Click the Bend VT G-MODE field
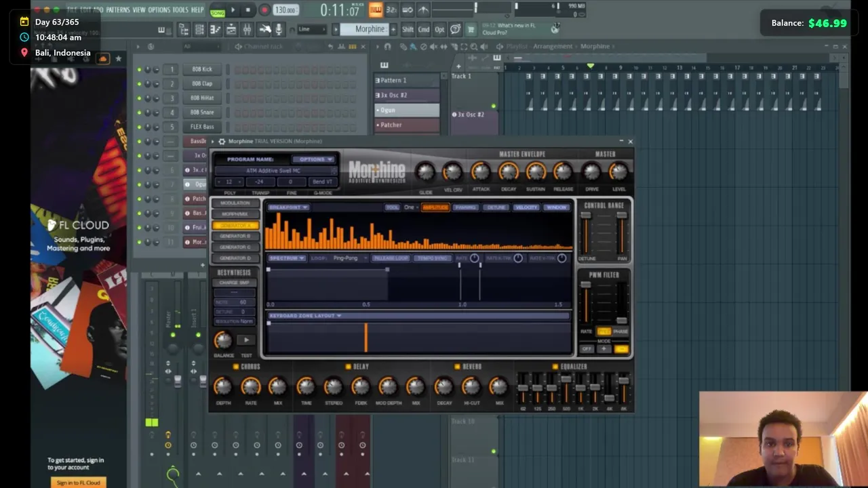The image size is (868, 488). (x=322, y=182)
